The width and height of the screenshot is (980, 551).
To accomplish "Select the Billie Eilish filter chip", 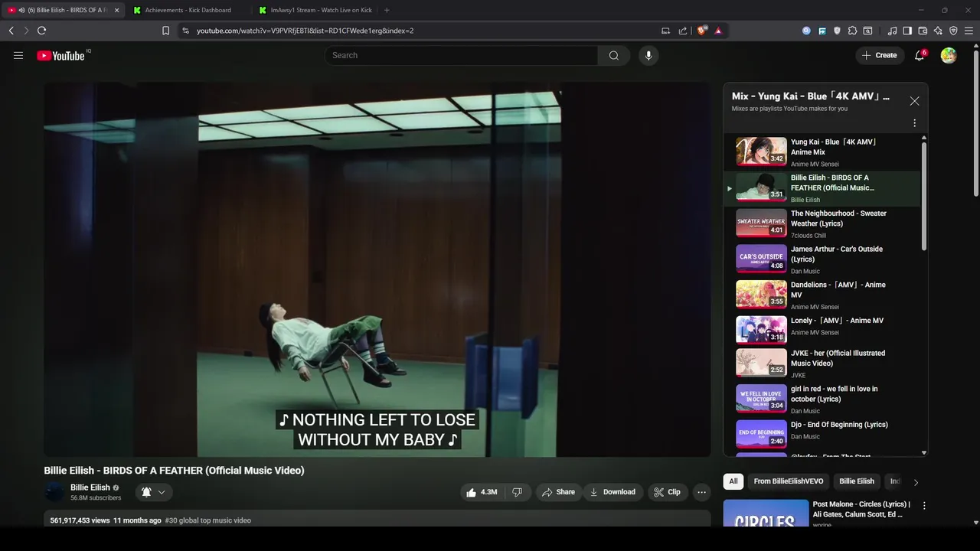I will click(857, 481).
